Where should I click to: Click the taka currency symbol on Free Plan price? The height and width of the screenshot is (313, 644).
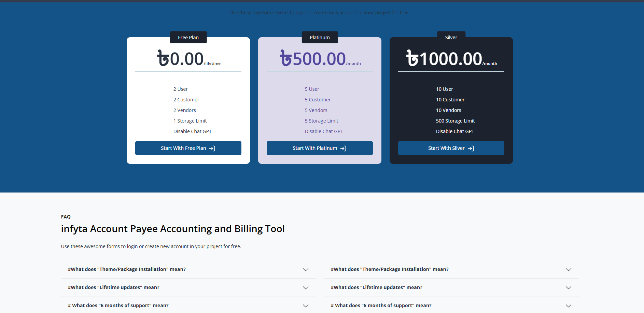point(163,58)
